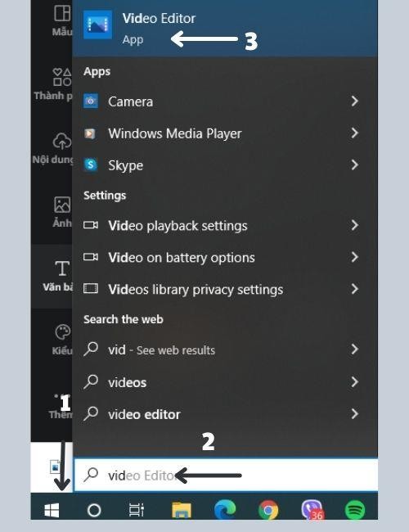The width and height of the screenshot is (409, 532).
Task: Select 'vid - See web results' suggestion
Action: click(225, 349)
